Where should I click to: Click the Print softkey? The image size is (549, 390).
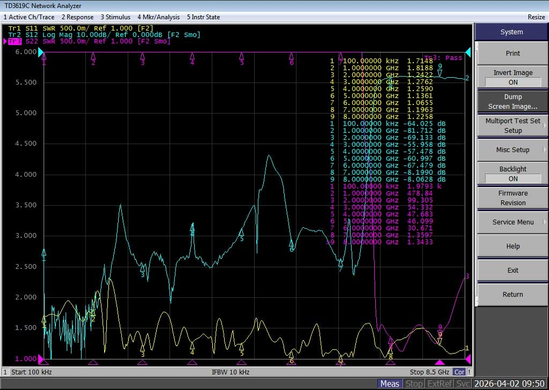point(512,53)
